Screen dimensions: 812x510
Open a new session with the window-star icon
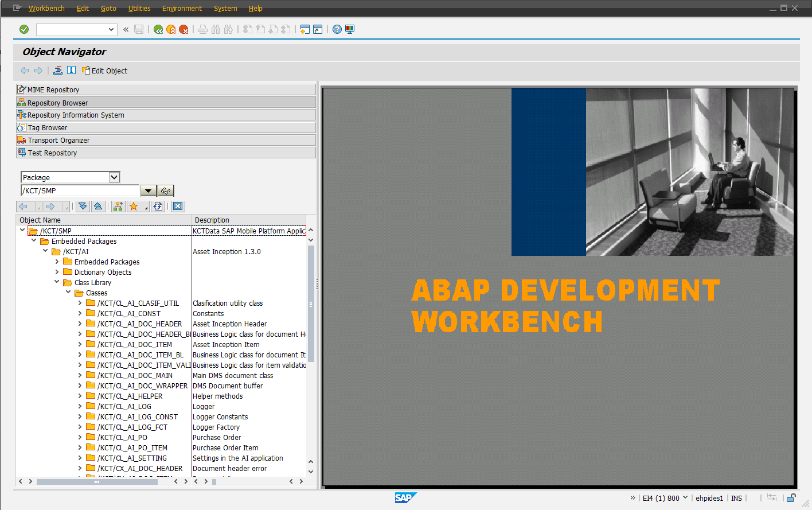[305, 29]
